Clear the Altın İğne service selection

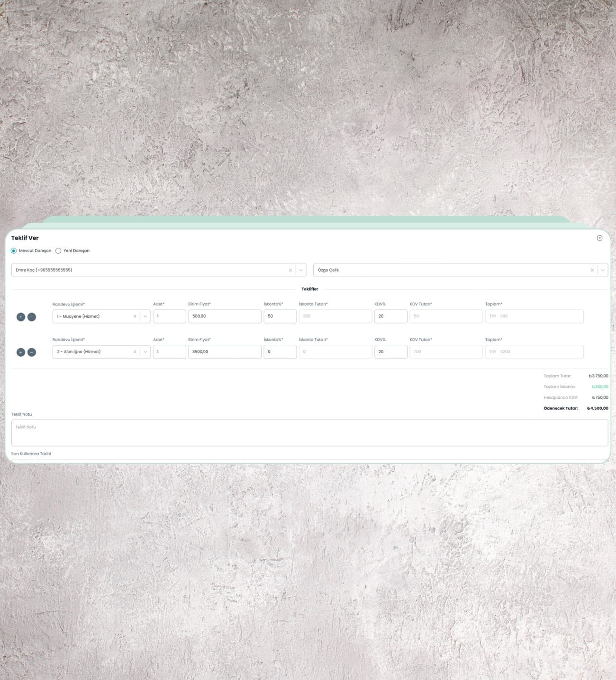click(135, 352)
